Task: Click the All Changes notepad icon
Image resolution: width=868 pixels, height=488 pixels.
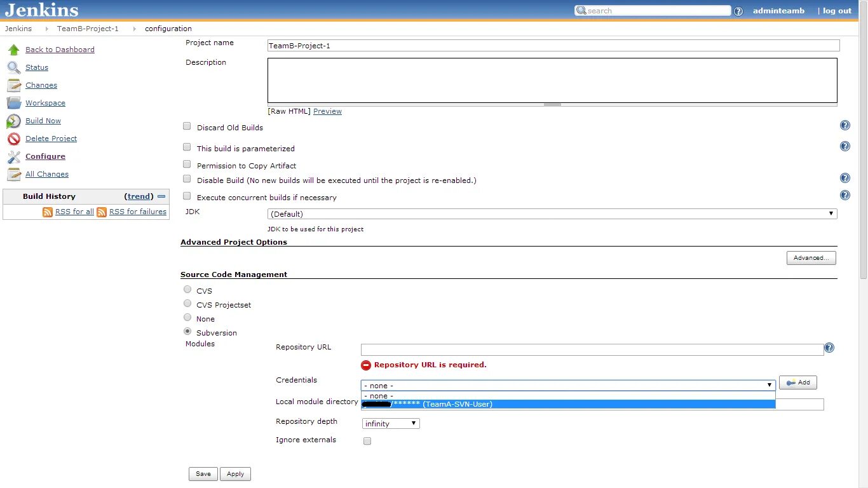Action: pyautogui.click(x=14, y=174)
